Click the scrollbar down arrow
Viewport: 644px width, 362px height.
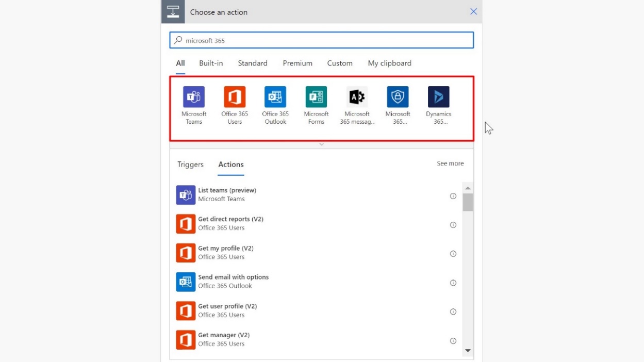(468, 351)
